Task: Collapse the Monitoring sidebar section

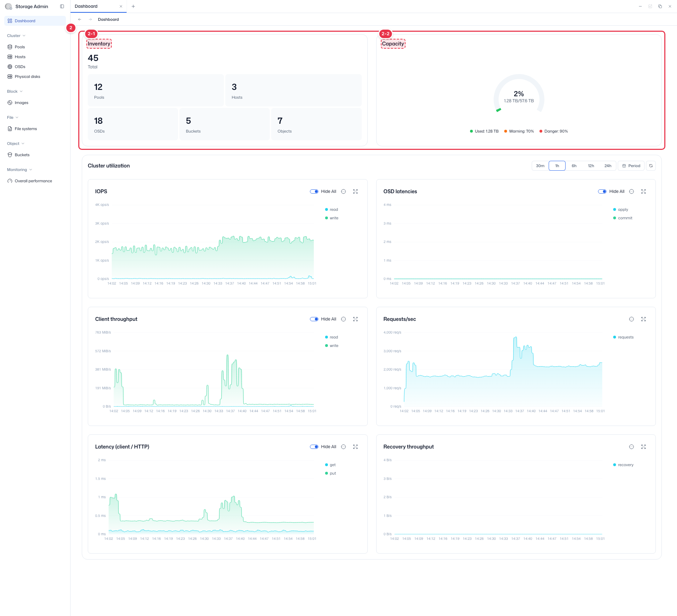Action: pos(20,170)
